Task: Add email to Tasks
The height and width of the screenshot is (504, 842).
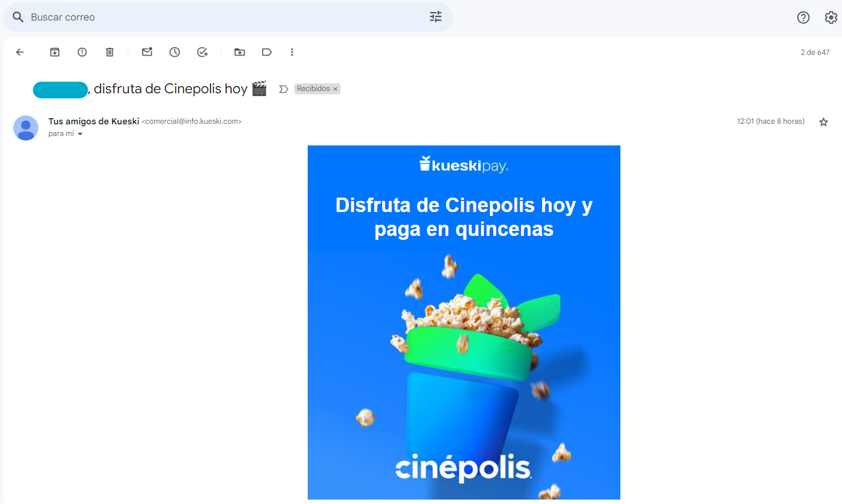Action: coord(203,52)
